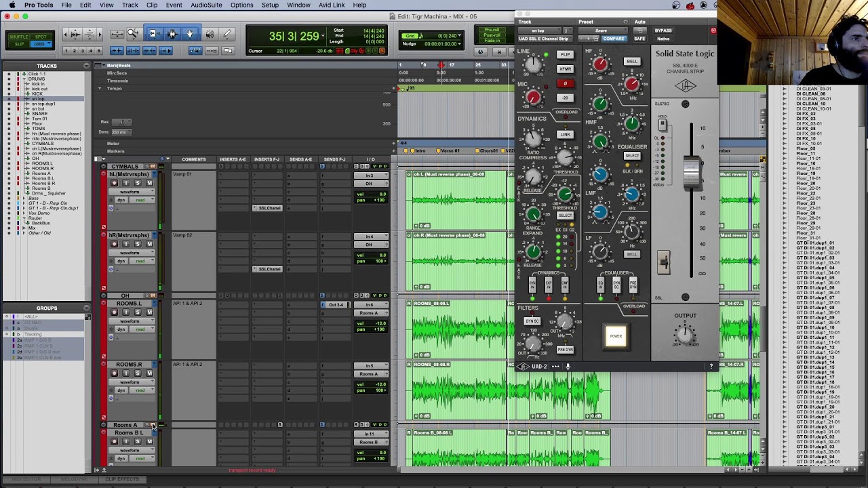The image size is (868, 488).
Task: Open the Groups list options menu
Action: pos(86,308)
